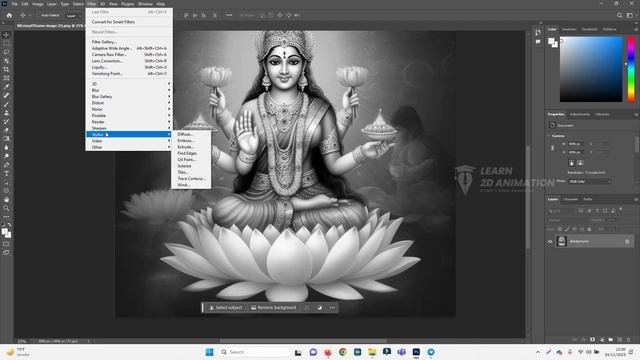Select the Brush tool
Image resolution: width=640 pixels, height=360 pixels.
click(6, 104)
